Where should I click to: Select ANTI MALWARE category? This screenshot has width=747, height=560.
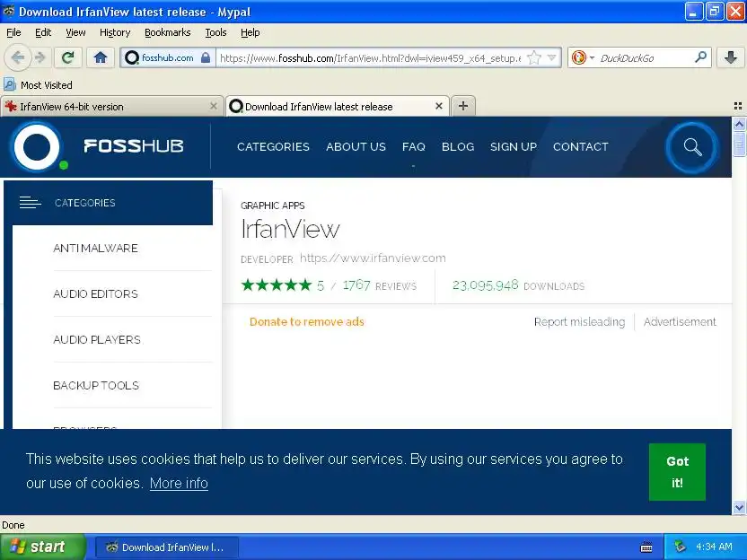point(96,248)
